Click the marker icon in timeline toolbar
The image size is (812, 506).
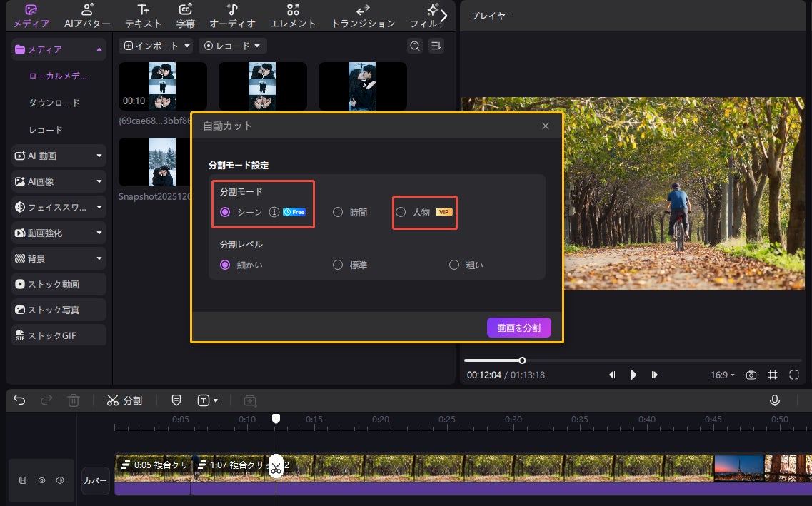(176, 400)
